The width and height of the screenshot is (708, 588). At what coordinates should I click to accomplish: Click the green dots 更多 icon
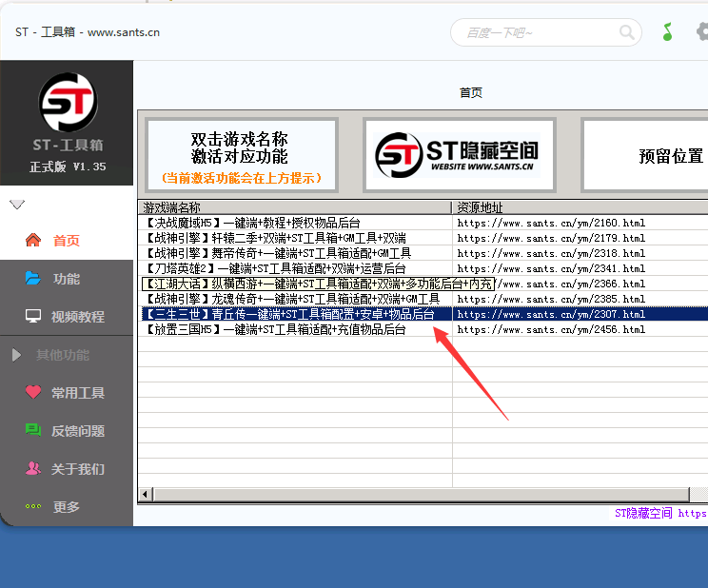tap(33, 506)
